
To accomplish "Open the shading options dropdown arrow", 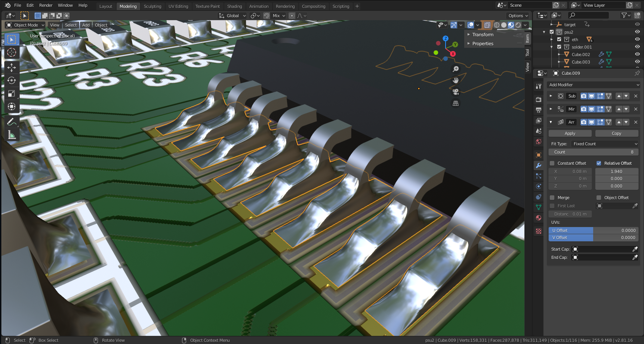I will pyautogui.click(x=526, y=25).
